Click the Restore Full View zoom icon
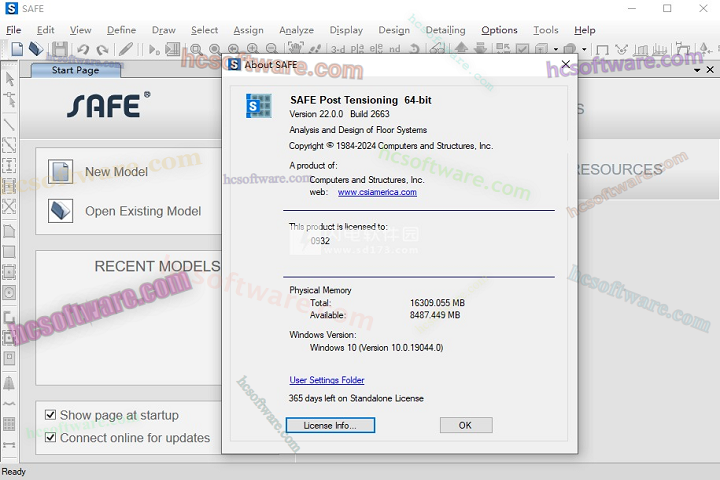The width and height of the screenshot is (720, 480). click(x=214, y=49)
